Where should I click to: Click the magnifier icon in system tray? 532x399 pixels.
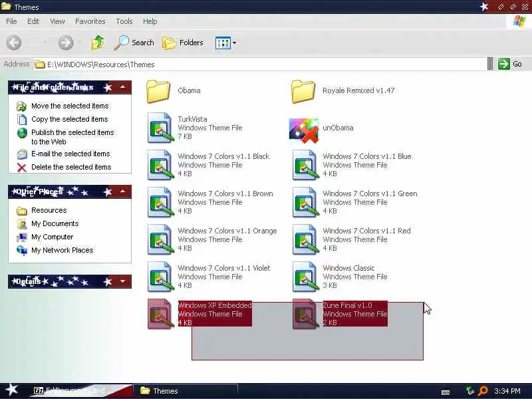(483, 391)
